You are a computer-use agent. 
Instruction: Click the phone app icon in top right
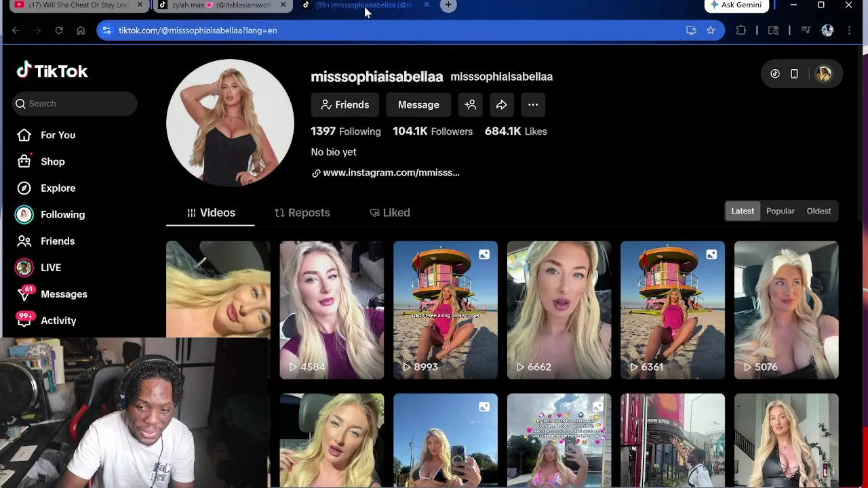pyautogui.click(x=794, y=74)
